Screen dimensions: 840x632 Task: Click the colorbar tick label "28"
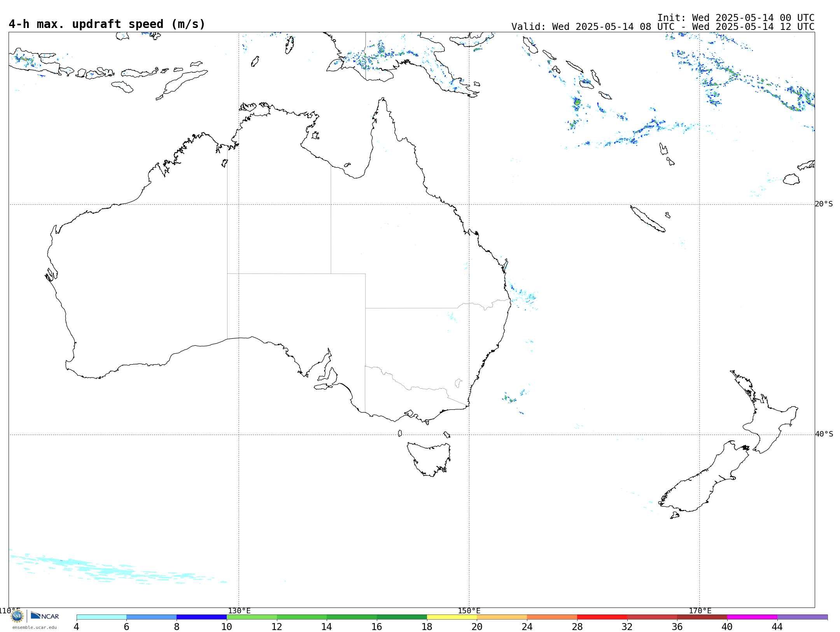pyautogui.click(x=577, y=627)
